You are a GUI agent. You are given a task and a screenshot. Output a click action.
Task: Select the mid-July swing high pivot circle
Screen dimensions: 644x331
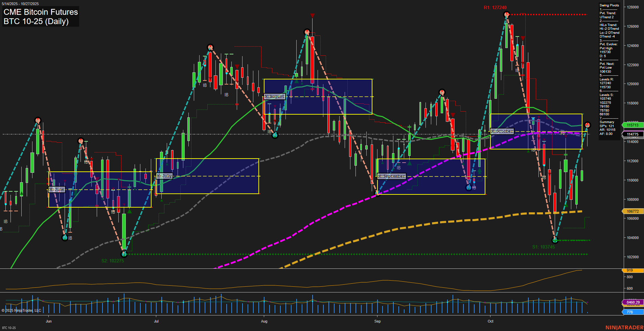click(210, 47)
